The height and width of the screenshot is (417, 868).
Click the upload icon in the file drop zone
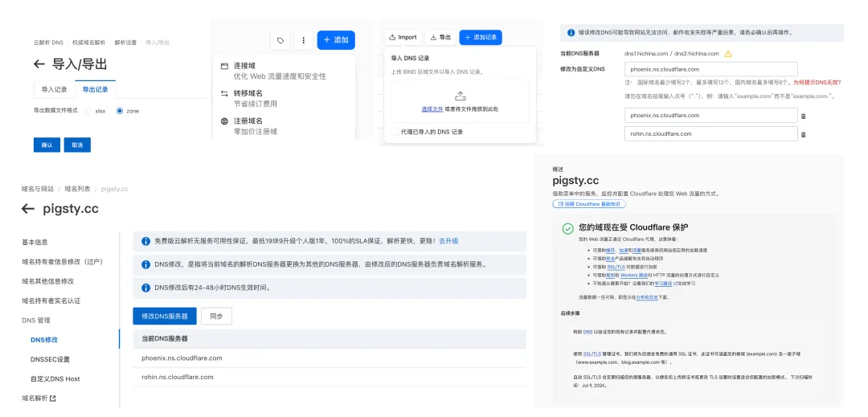pos(460,96)
